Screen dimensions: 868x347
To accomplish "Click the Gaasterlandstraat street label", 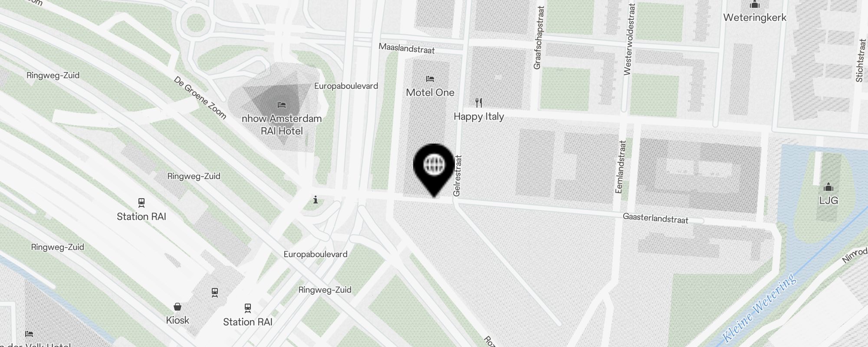I will tap(655, 218).
